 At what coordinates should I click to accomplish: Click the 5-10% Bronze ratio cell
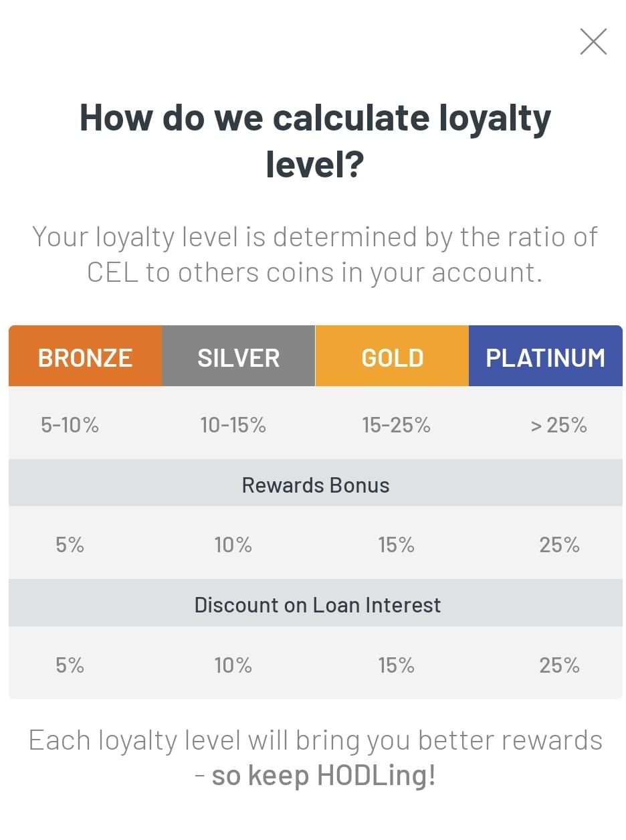pos(70,425)
